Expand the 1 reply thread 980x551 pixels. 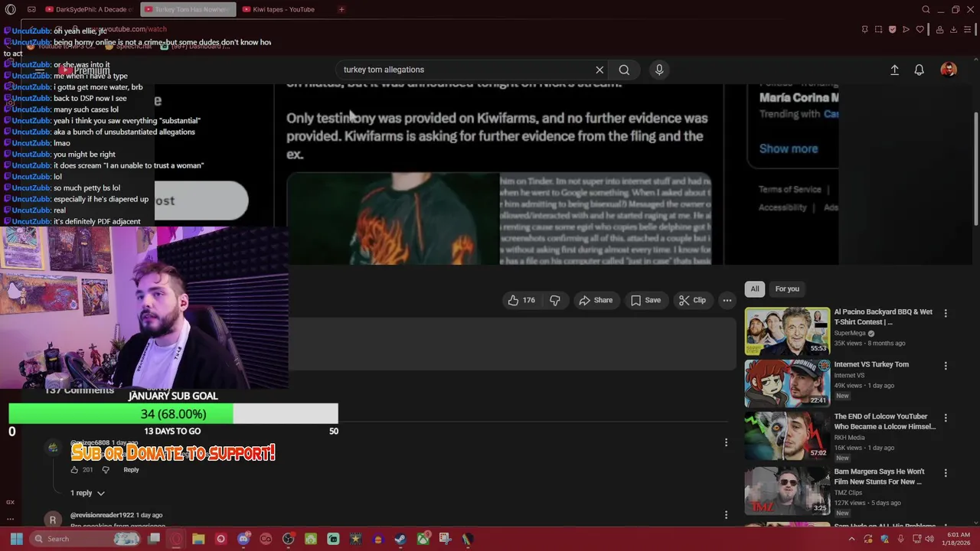pyautogui.click(x=87, y=493)
